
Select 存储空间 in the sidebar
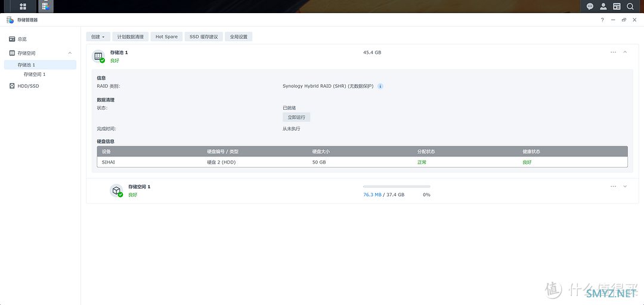point(26,53)
